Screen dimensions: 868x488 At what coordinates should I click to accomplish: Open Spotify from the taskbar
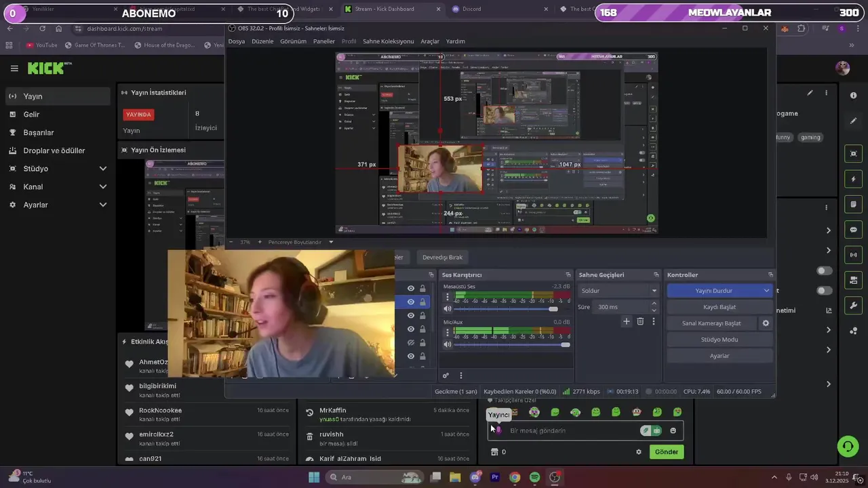click(x=534, y=477)
